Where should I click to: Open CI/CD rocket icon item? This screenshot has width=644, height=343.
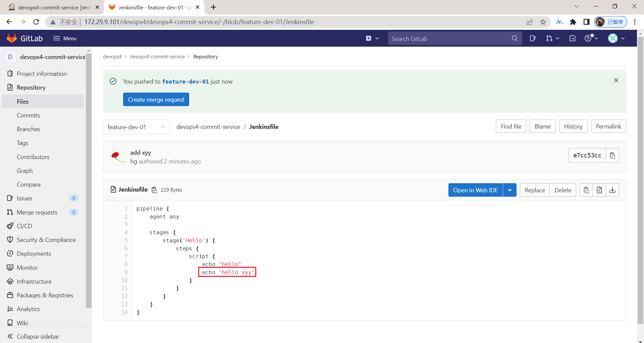[43, 226]
